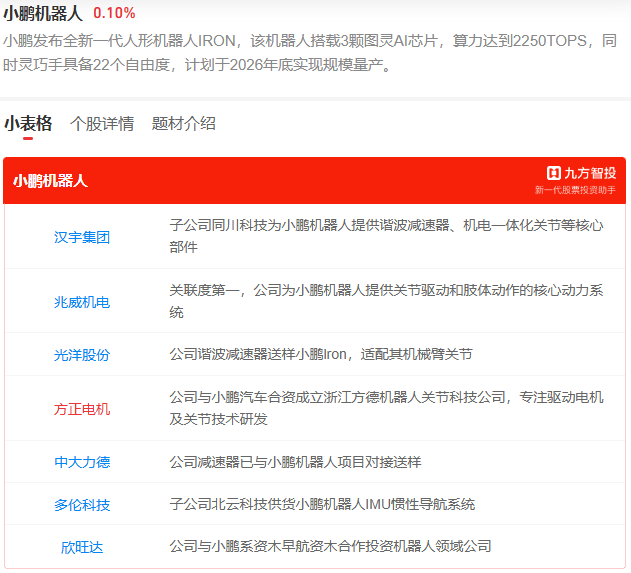This screenshot has height=573, width=631.
Task: Click the 小鹏机器人 page title at top
Action: point(43,13)
